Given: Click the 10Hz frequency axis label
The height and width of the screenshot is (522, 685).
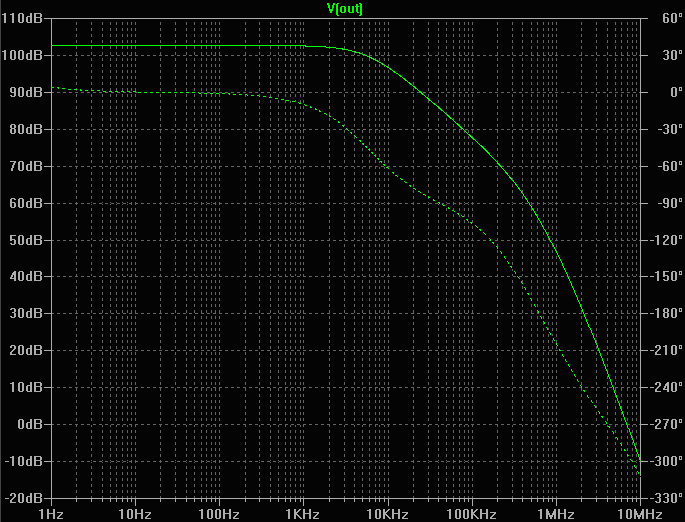Looking at the screenshot, I should [135, 514].
